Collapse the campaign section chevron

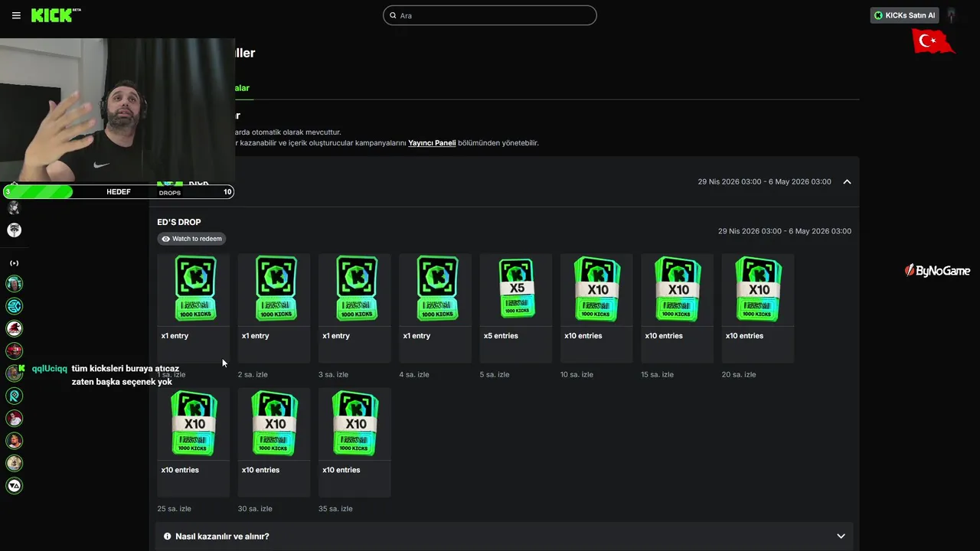click(847, 182)
